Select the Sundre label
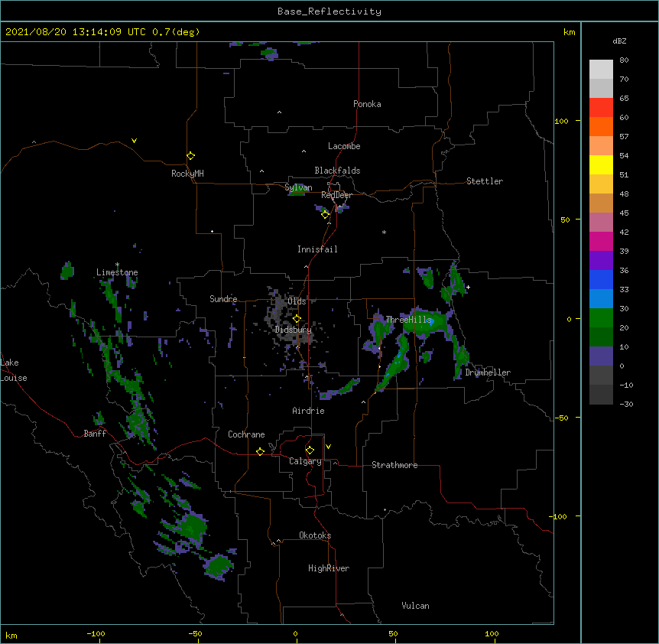 click(223, 299)
